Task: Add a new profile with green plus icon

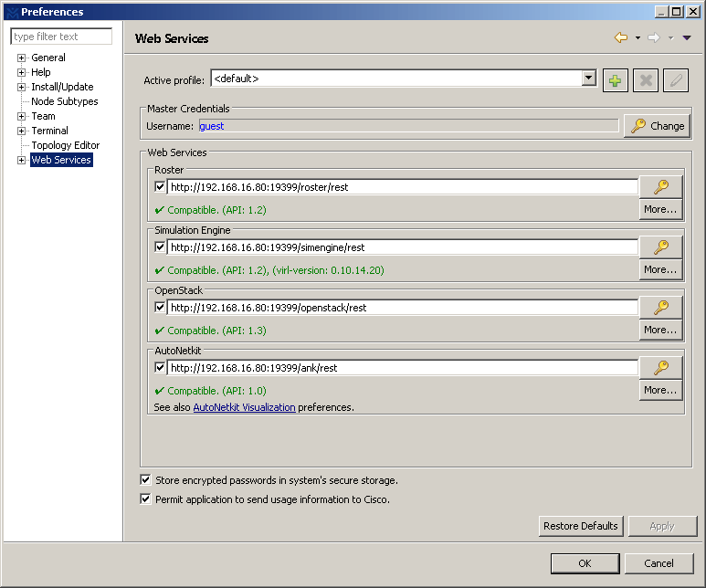Action: (x=615, y=80)
